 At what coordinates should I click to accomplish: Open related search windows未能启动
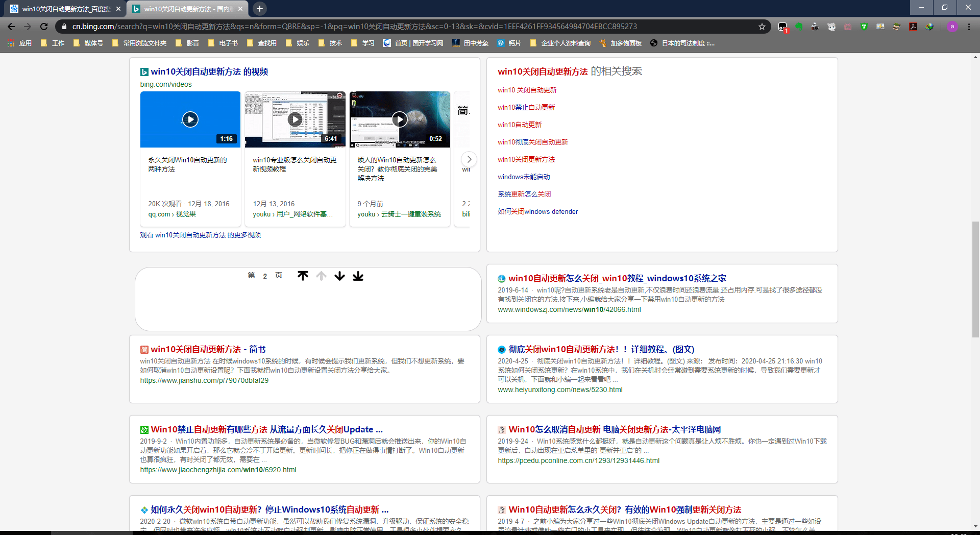point(524,177)
